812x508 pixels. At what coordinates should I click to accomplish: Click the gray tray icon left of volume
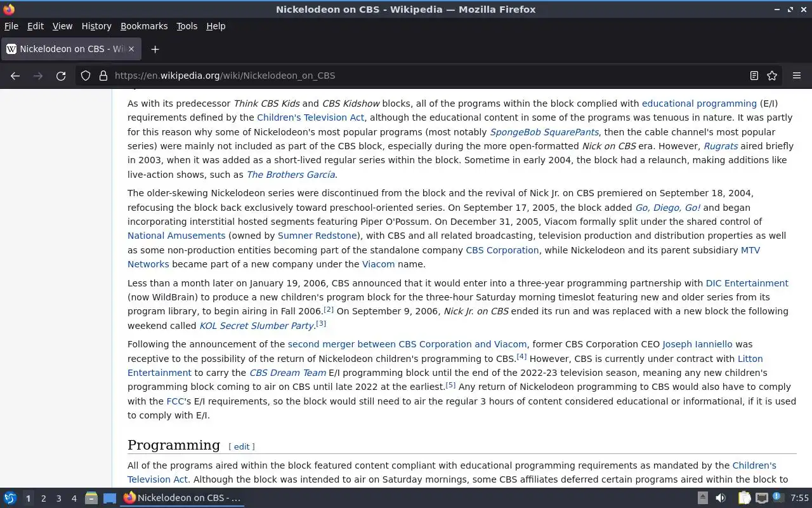pyautogui.click(x=703, y=498)
